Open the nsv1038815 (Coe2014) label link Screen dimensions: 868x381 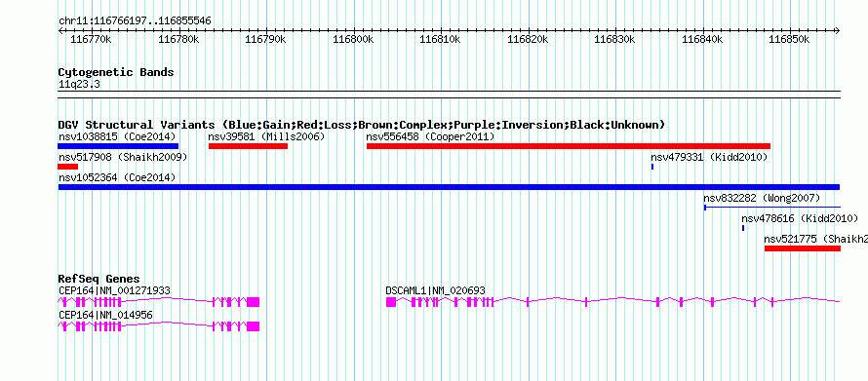click(117, 136)
